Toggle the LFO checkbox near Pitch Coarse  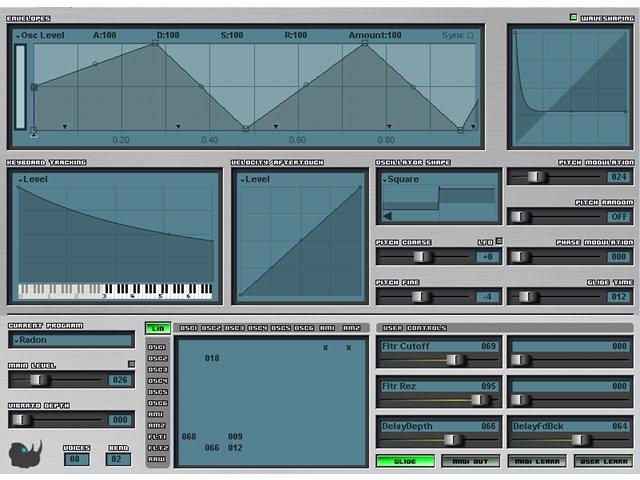tap(499, 241)
